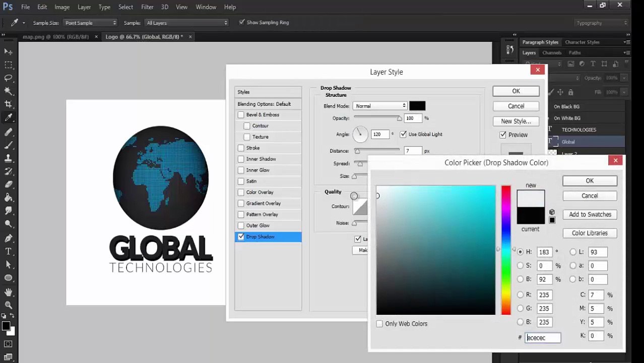Select the S saturation radio button

[520, 266]
